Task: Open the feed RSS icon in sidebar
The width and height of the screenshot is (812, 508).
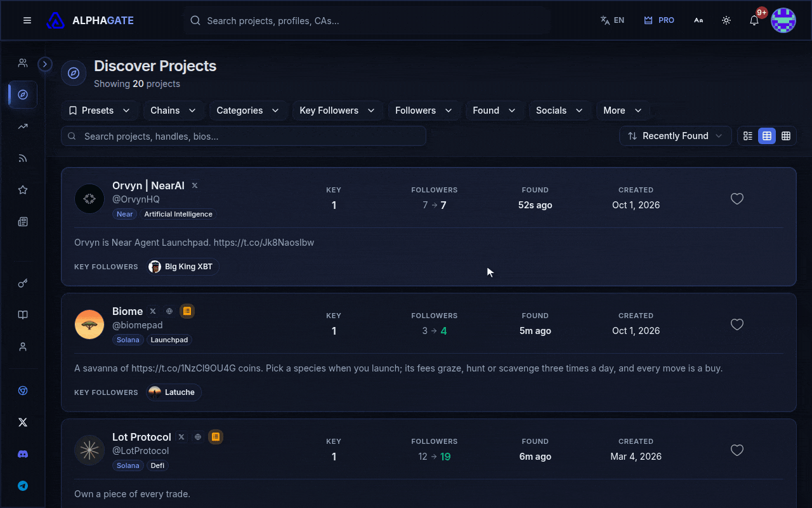Action: pyautogui.click(x=23, y=158)
